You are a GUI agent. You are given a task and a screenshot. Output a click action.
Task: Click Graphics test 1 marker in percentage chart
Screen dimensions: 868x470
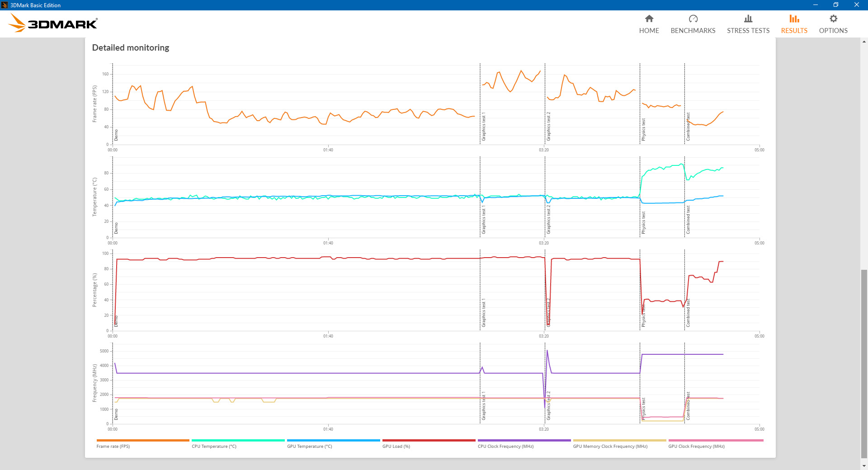click(x=483, y=313)
